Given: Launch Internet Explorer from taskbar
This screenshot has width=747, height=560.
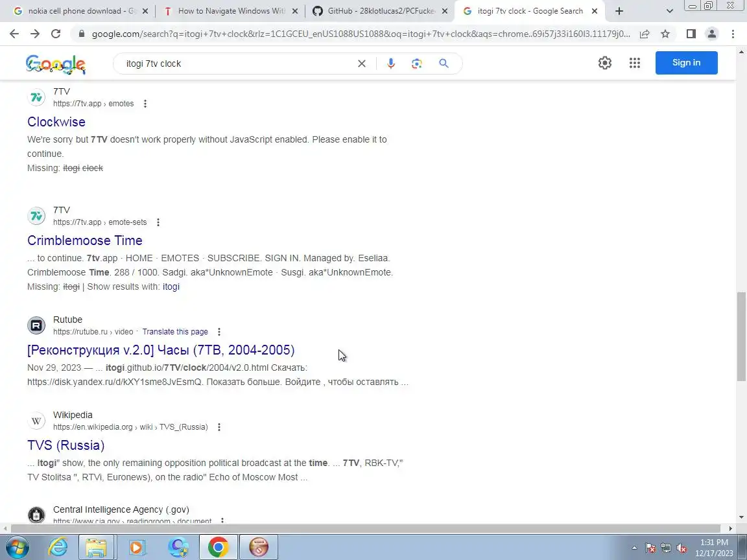Looking at the screenshot, I should [58, 547].
